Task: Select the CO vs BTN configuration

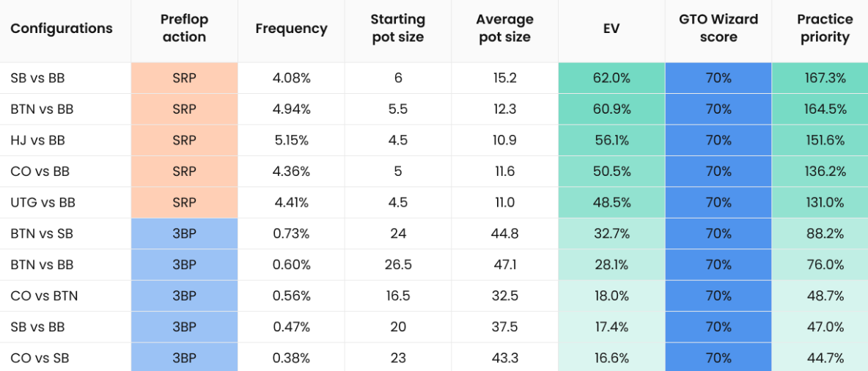Action: pos(44,296)
